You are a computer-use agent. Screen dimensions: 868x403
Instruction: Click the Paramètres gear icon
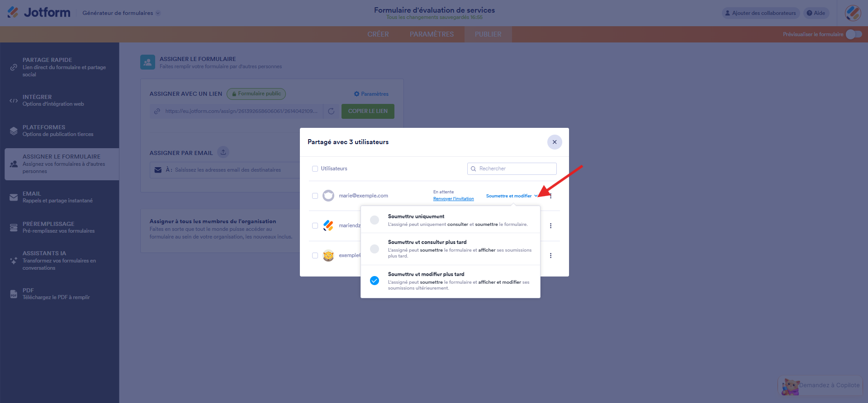pos(356,94)
